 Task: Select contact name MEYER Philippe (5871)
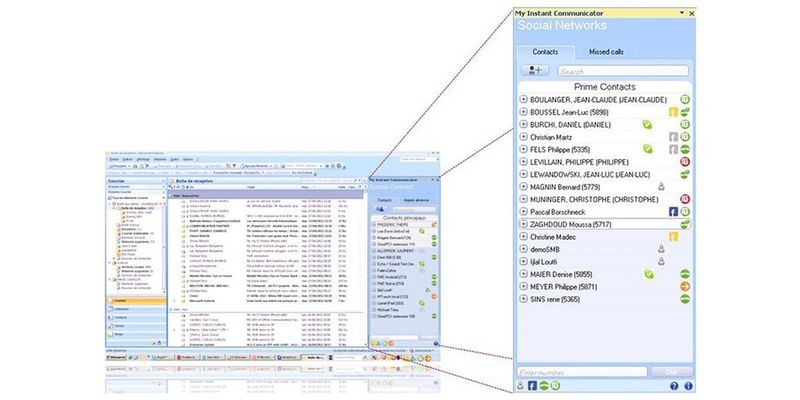click(563, 287)
